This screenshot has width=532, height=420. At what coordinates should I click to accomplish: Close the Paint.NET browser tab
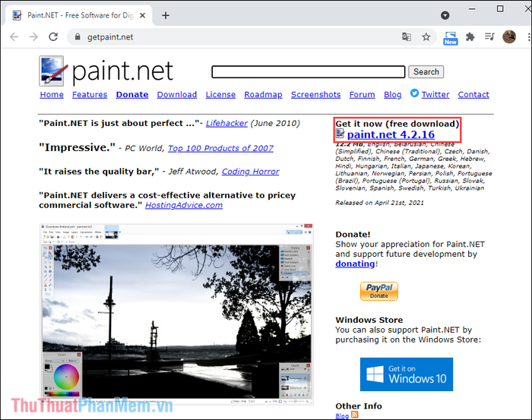[143, 15]
